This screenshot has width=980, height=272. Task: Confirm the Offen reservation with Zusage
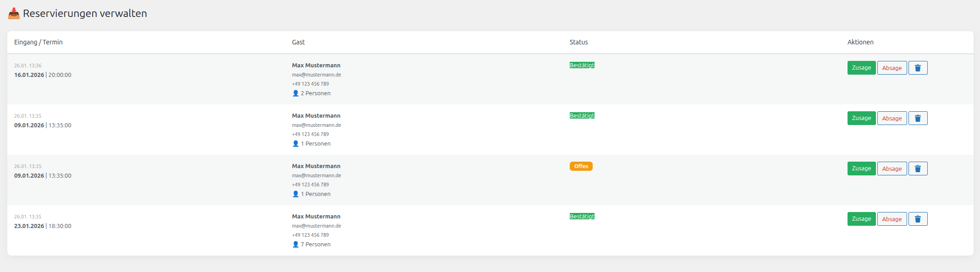click(861, 169)
